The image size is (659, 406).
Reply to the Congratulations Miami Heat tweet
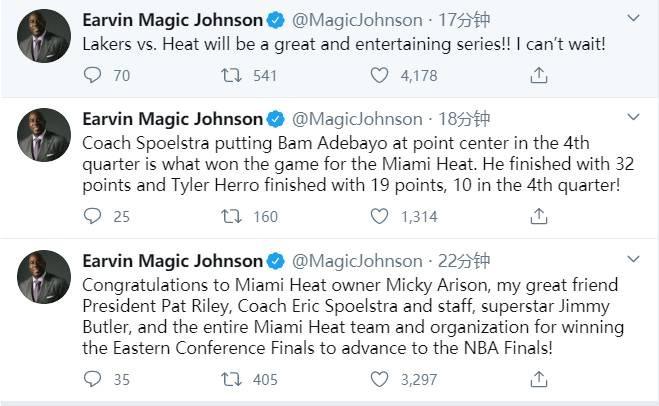coord(93,379)
